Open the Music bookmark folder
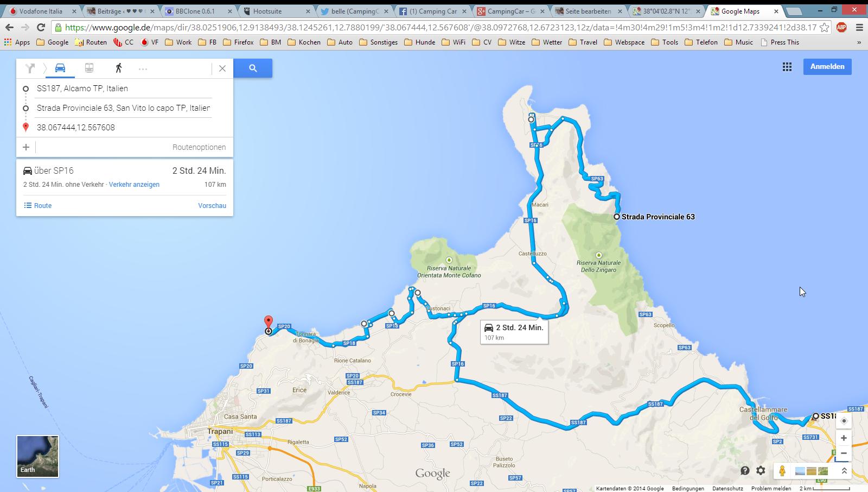The image size is (868, 492). click(x=738, y=42)
